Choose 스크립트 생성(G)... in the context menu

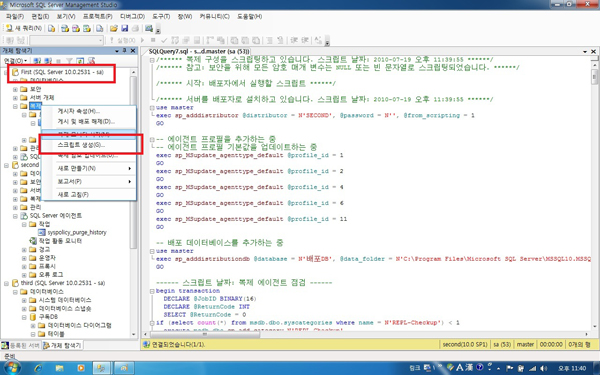[x=89, y=145]
